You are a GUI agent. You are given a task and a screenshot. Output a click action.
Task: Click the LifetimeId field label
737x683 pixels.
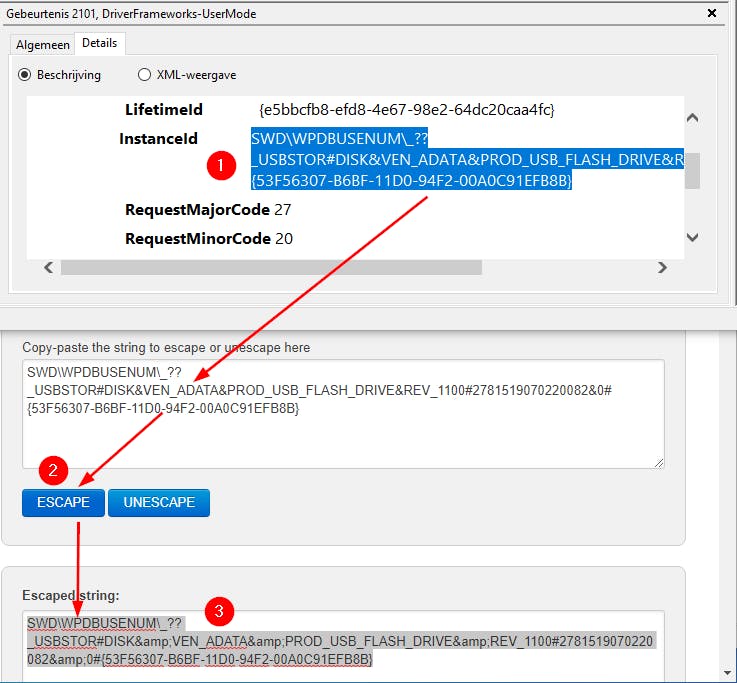tap(164, 110)
